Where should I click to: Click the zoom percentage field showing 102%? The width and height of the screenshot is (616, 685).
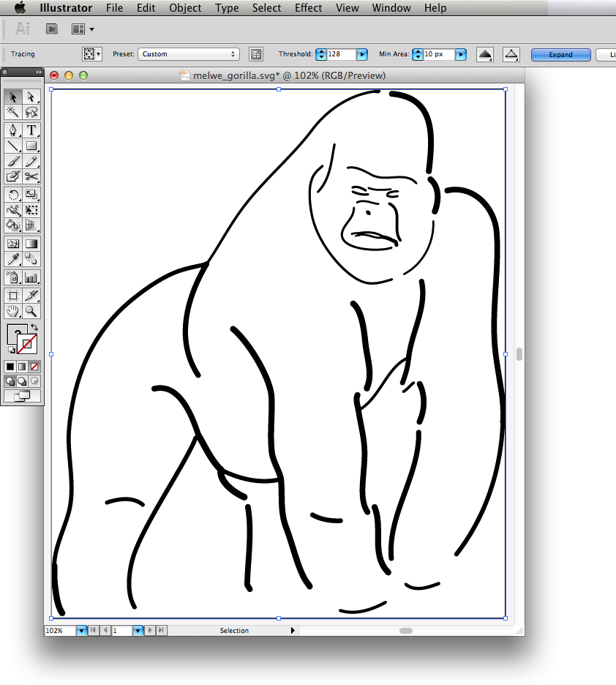(x=57, y=630)
